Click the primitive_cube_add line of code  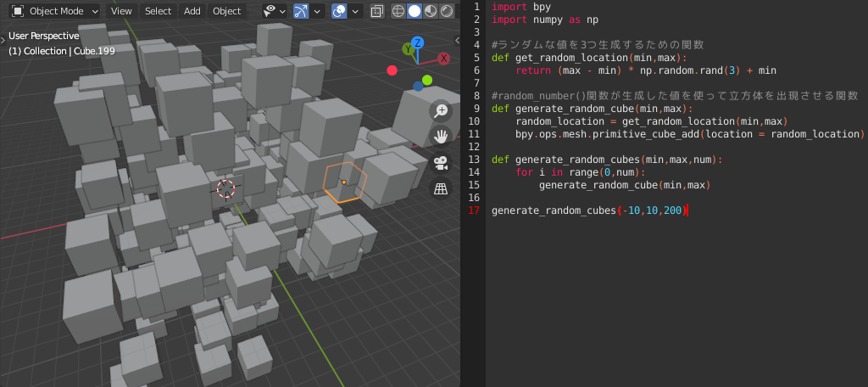coord(690,134)
